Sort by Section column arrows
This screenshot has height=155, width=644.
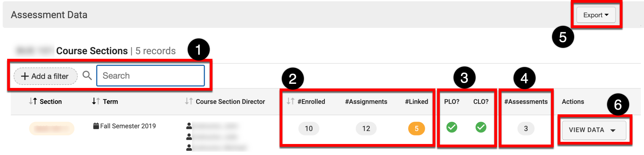(33, 101)
